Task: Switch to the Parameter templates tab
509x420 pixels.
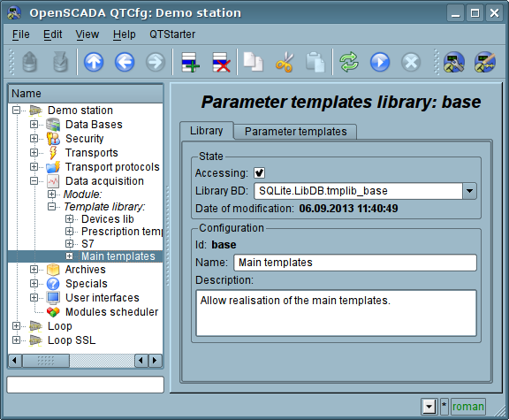Action: pos(295,132)
